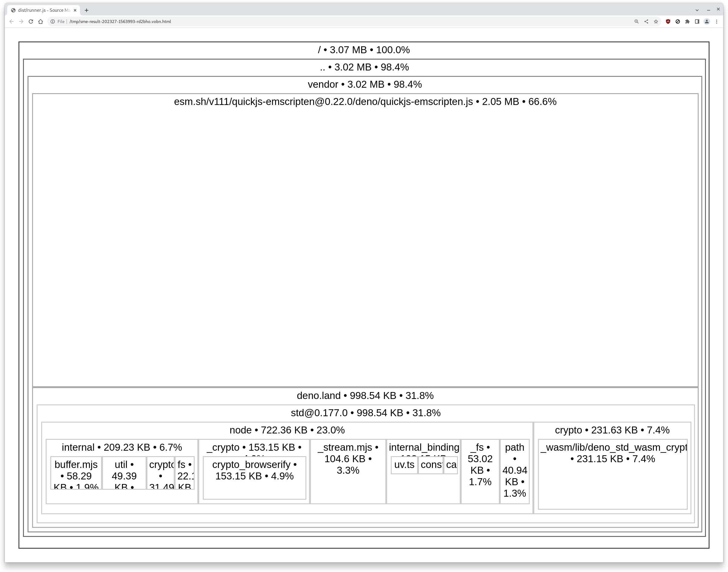
Task: Bookmark this page with the star
Action: (x=656, y=21)
